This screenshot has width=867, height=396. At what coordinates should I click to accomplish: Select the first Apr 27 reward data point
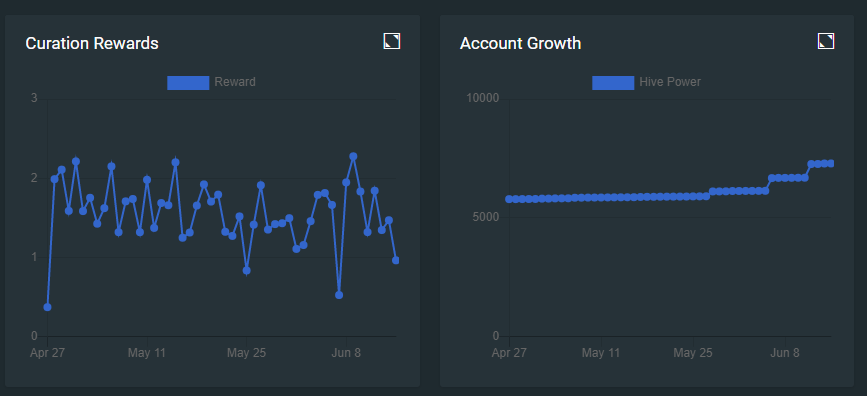48,307
